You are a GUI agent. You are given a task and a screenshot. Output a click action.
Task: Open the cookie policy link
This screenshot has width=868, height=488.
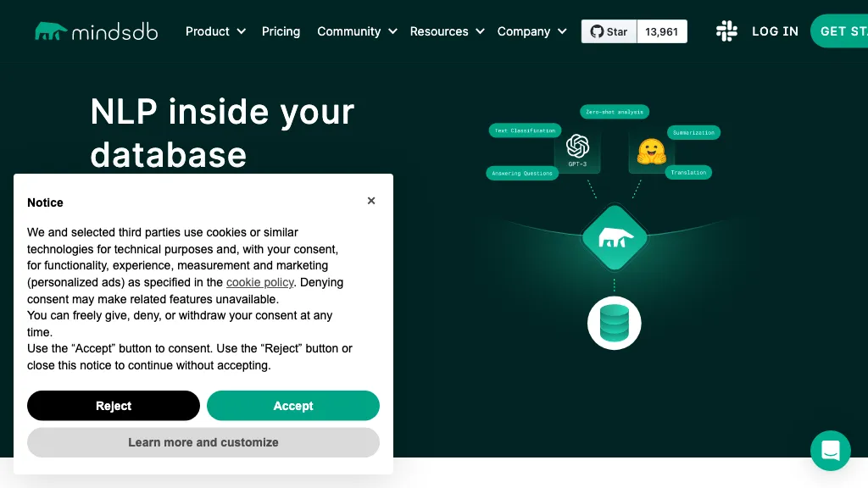click(x=259, y=282)
